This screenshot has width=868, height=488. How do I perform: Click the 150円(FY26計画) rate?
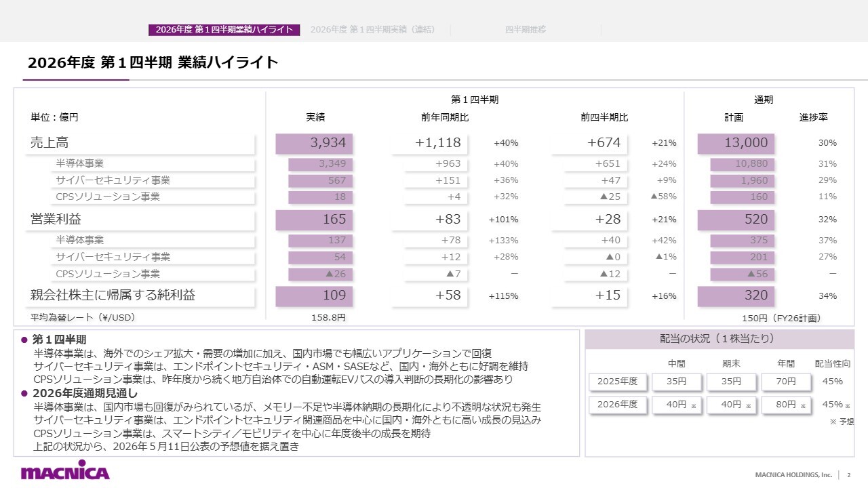pyautogui.click(x=781, y=318)
